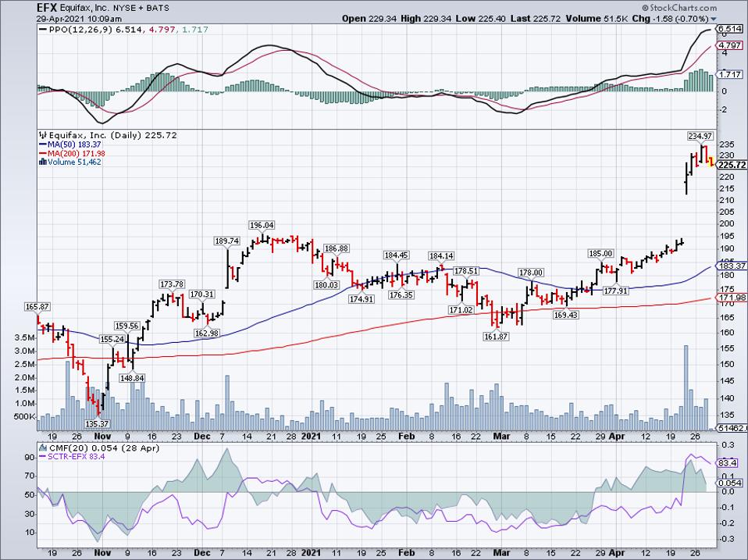Click the 183.37 MA(50) axis tag
Screen dimensions: 748x560
(732, 266)
